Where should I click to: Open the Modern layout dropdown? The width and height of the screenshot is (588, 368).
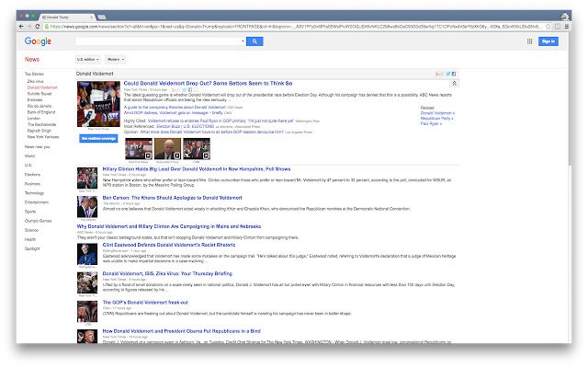(116, 59)
